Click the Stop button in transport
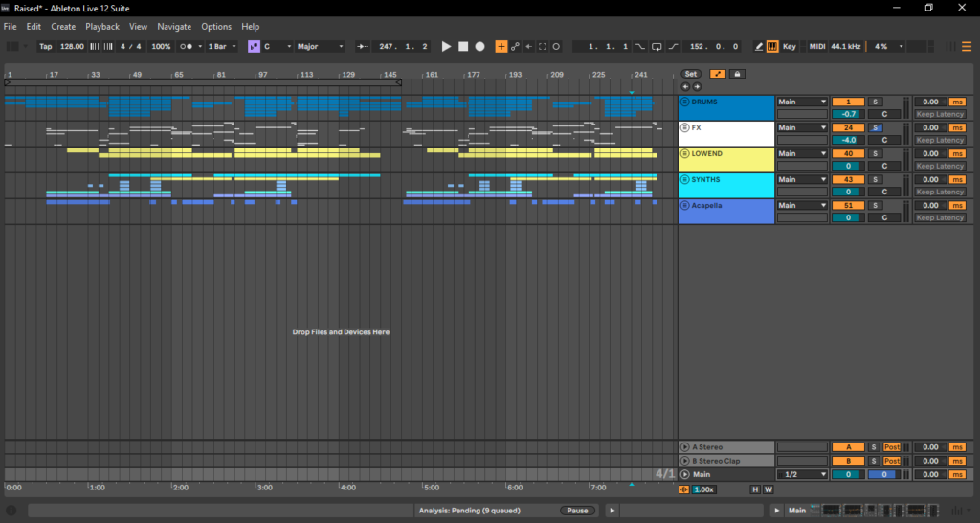Image resolution: width=980 pixels, height=523 pixels. [463, 46]
